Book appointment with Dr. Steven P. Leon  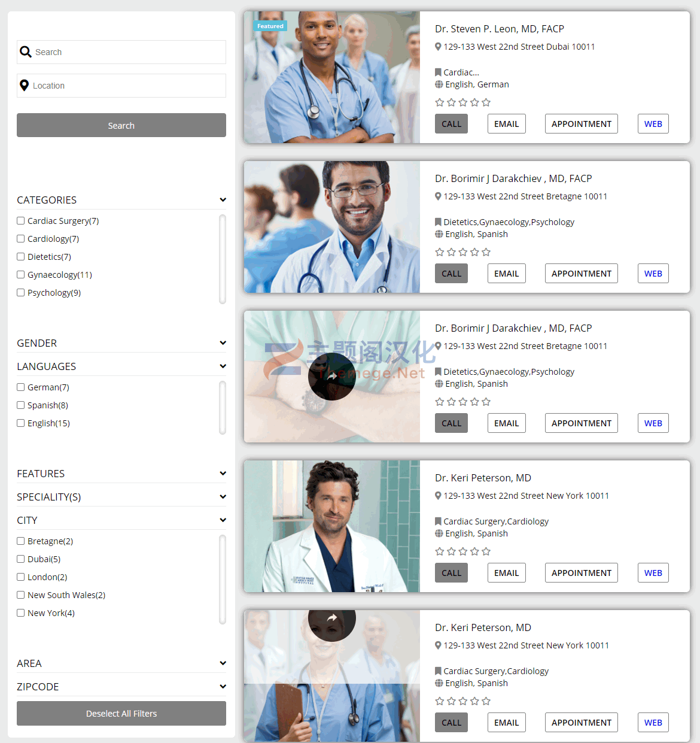pos(582,124)
